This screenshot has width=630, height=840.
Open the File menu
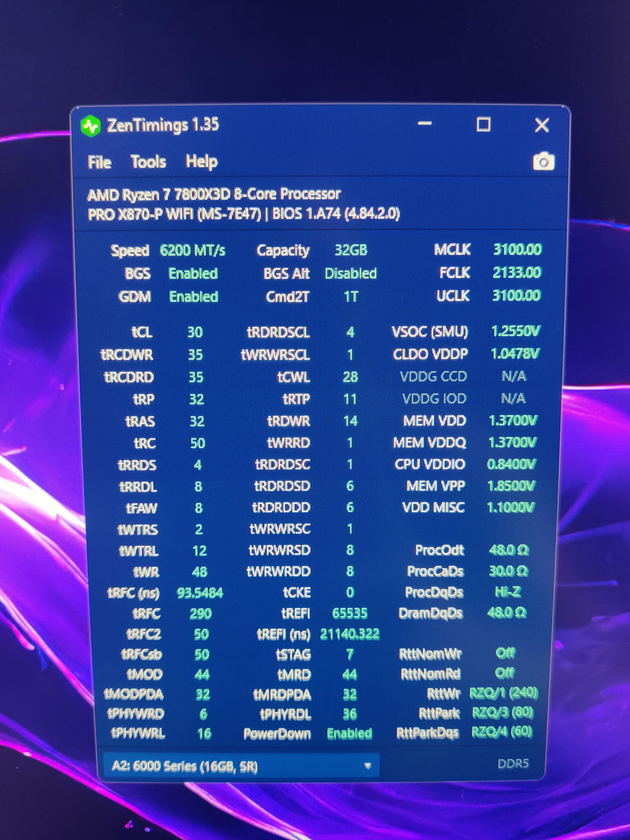100,162
